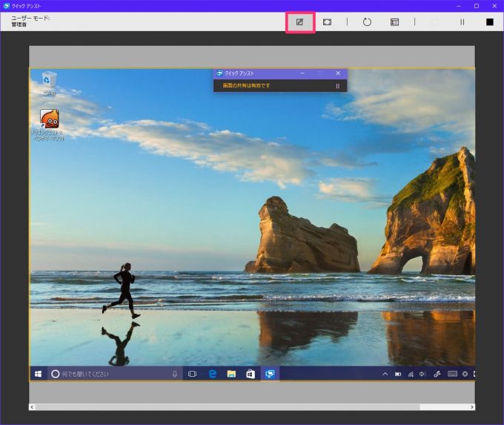This screenshot has width=504, height=425.
Task: Open the remote Start menu
Action: pos(38,374)
